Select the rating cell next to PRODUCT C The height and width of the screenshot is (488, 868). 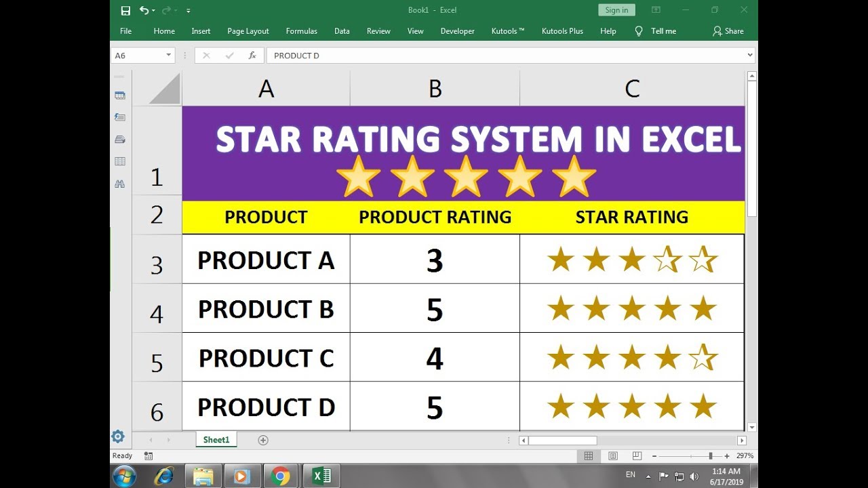coord(435,357)
